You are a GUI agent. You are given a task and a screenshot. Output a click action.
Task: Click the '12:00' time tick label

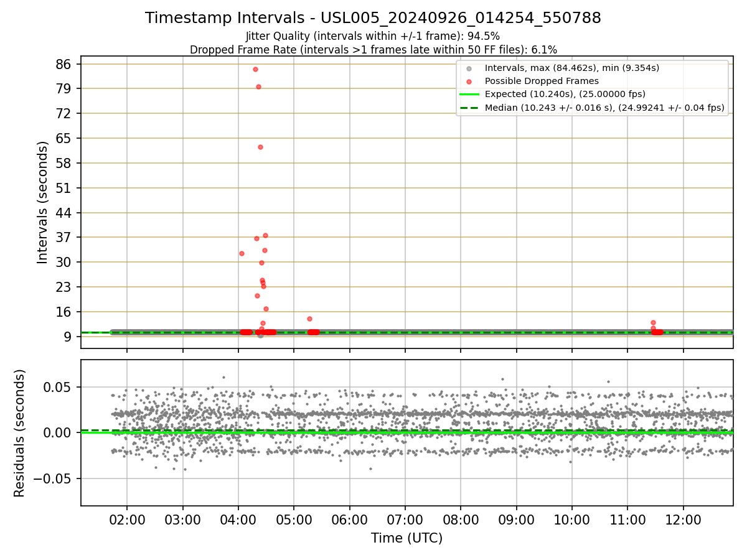684,519
